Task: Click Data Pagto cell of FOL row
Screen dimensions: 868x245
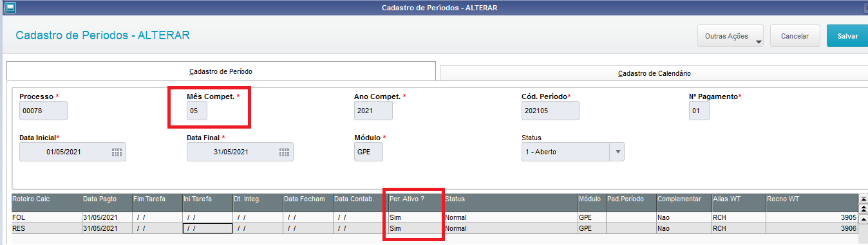Action: coord(107,218)
